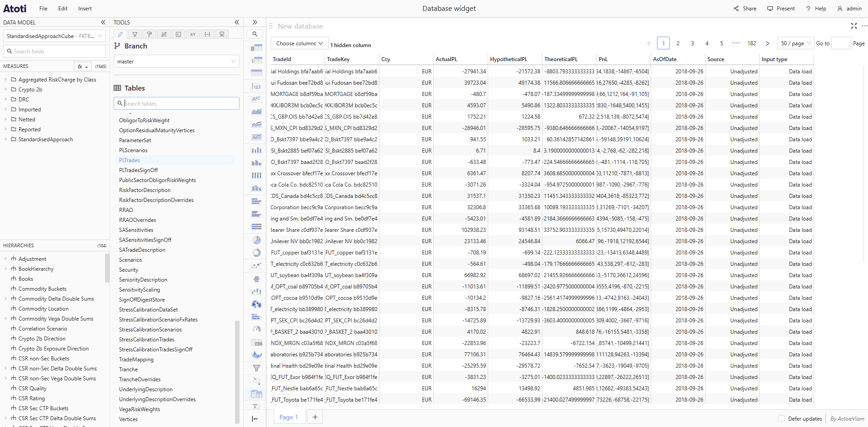Select the VegaRiskWeights table
This screenshot has height=427, width=868.
pyautogui.click(x=139, y=409)
